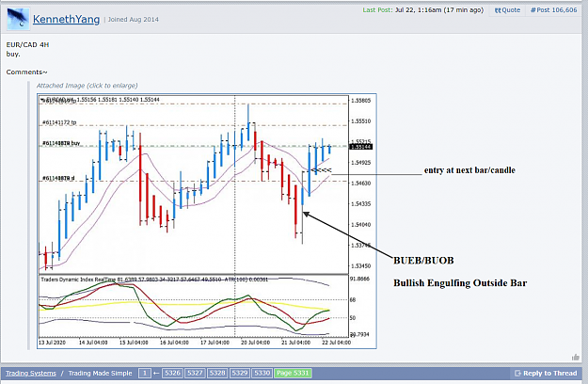
Task: Open KennethYang's user profile link
Action: 66,19
